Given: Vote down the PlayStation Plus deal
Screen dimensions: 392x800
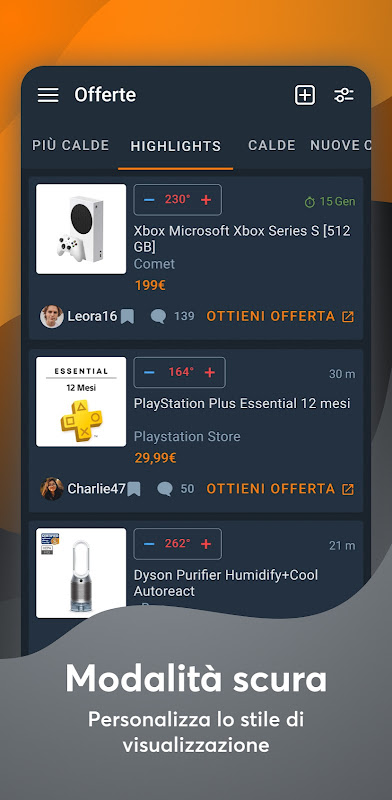Looking at the screenshot, I should click(x=149, y=372).
